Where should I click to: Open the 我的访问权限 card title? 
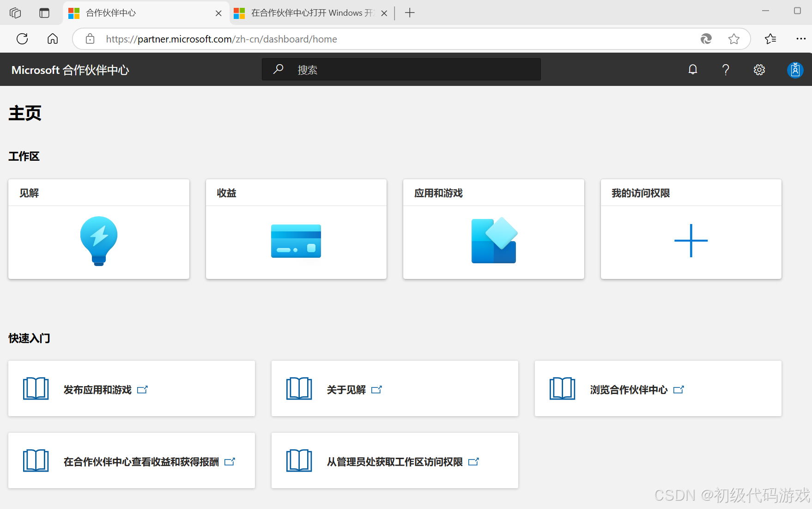click(641, 193)
